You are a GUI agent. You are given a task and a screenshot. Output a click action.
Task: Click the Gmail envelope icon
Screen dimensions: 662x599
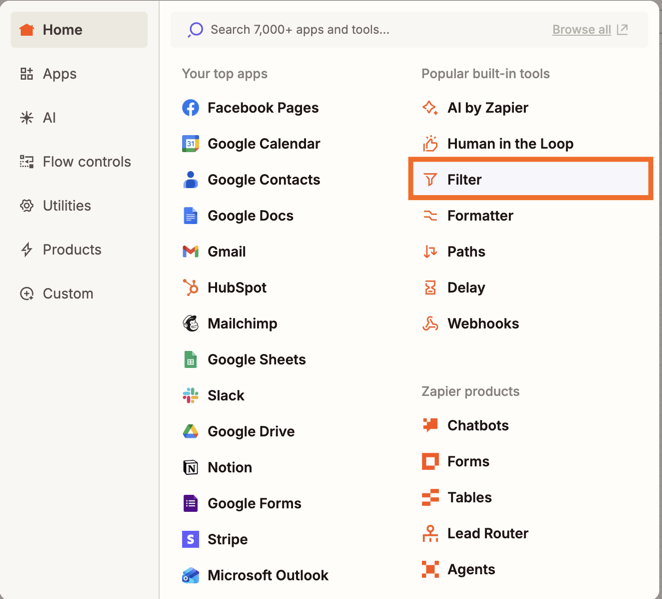[190, 252]
